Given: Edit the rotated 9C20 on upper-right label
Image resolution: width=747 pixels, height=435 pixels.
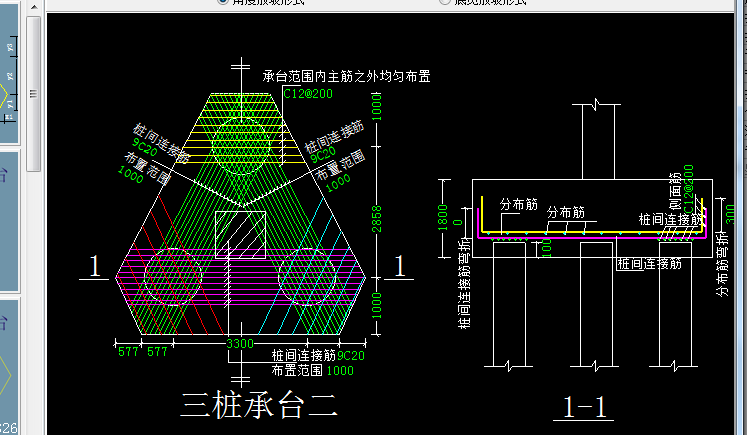Looking at the screenshot, I should (x=323, y=154).
